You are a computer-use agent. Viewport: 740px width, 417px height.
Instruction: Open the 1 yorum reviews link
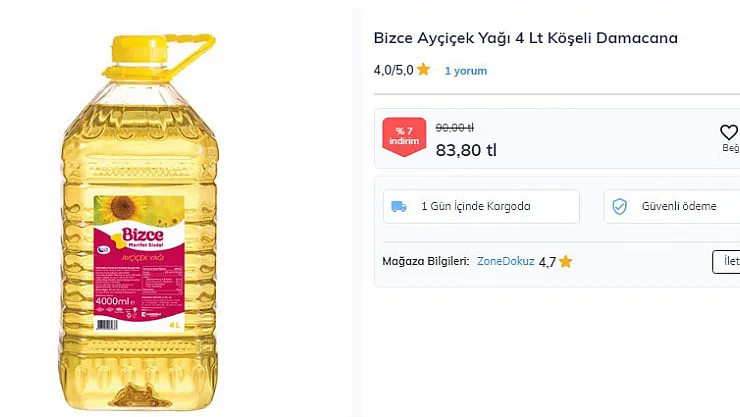[x=465, y=71]
